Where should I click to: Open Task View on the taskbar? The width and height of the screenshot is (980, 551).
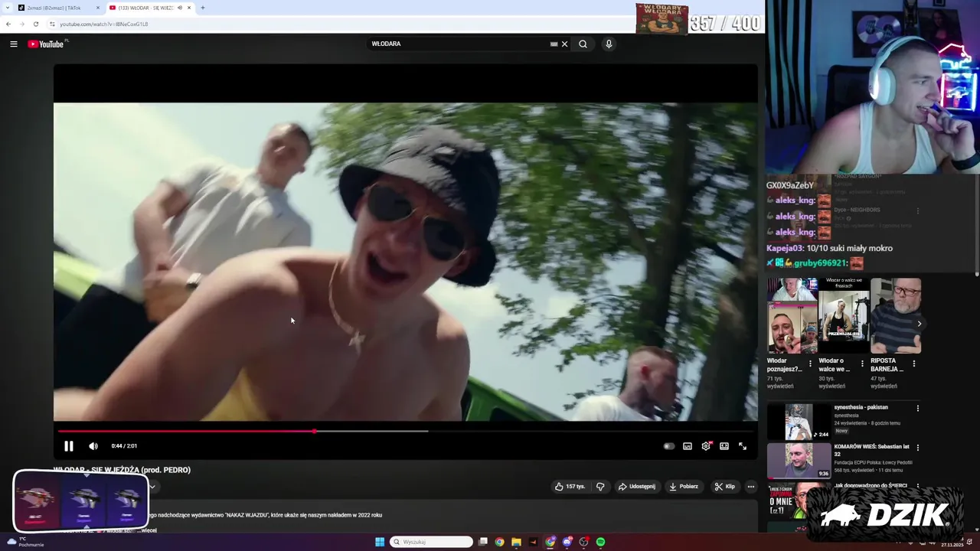(x=483, y=542)
